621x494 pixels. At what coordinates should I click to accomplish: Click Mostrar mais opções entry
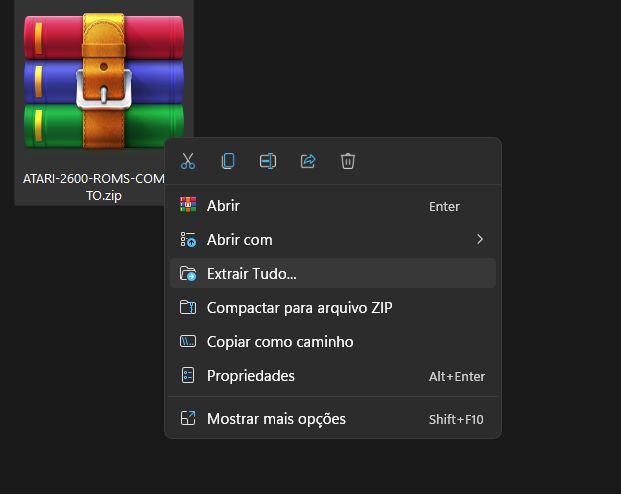click(x=333, y=419)
